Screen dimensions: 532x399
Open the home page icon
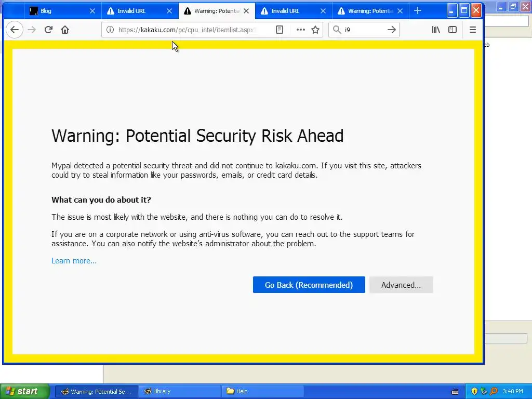65,30
